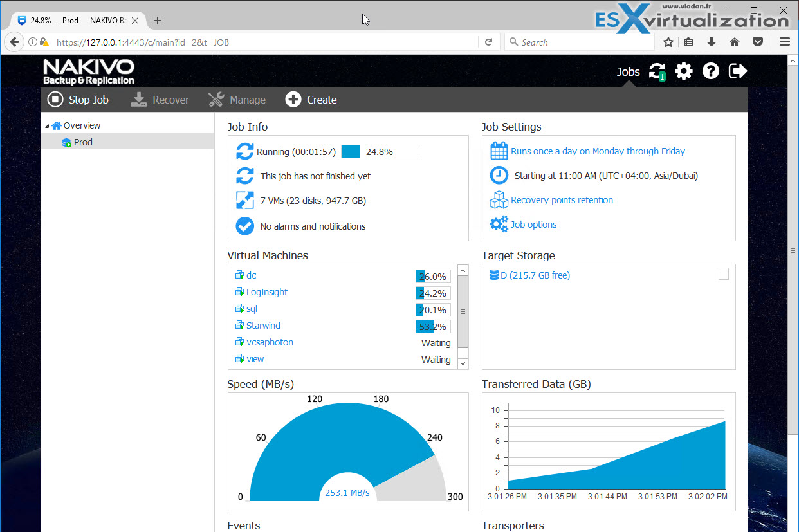Open the sql virtual machine link
Viewport: 799px width, 532px height.
[x=252, y=309]
